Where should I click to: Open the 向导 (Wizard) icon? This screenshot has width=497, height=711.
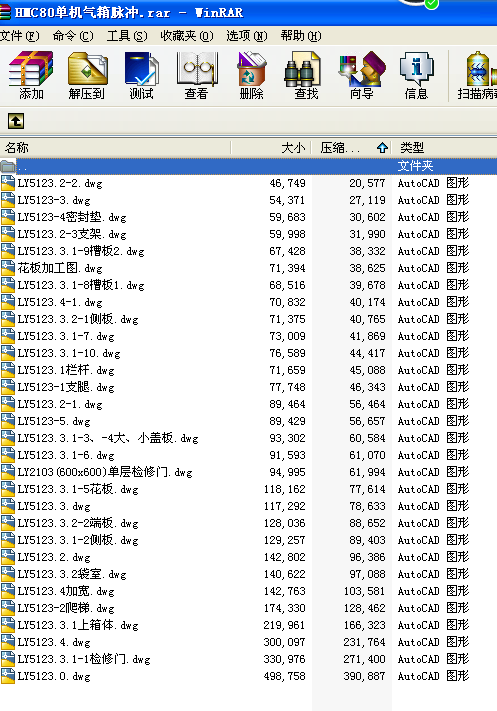tap(361, 75)
